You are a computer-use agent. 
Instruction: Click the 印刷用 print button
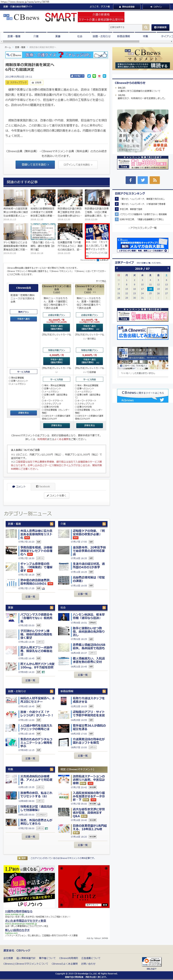37,82
